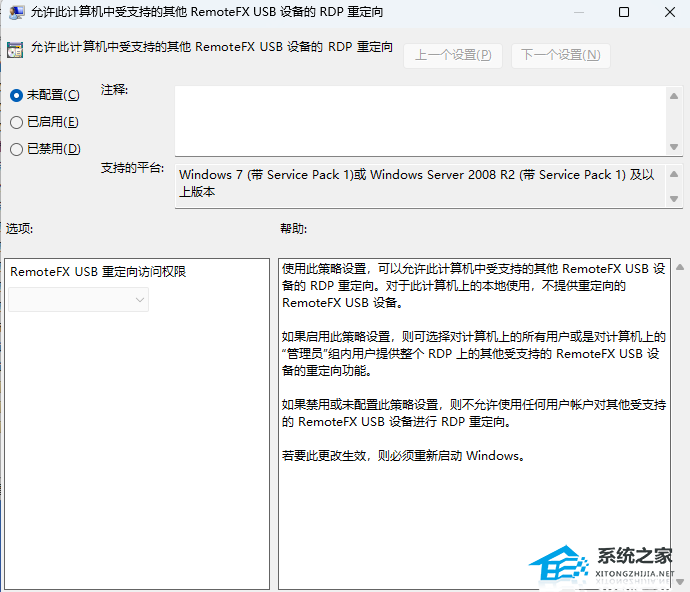
Task: Click the window title bar app icon
Action: tap(17, 12)
